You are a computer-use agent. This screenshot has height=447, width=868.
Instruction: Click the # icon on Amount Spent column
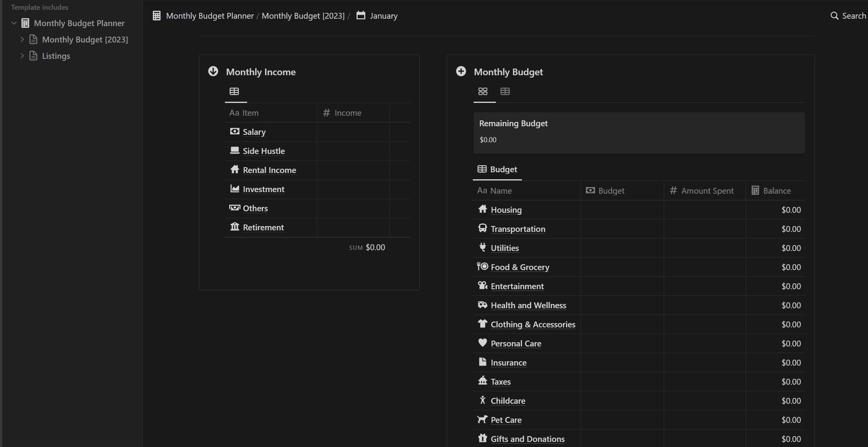pyautogui.click(x=673, y=191)
